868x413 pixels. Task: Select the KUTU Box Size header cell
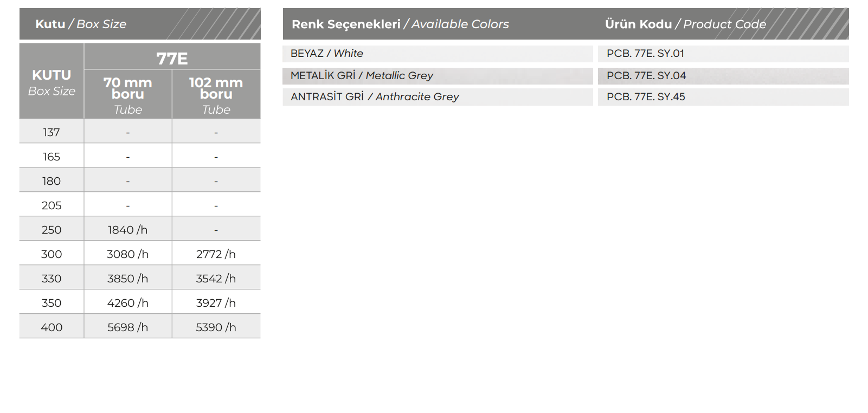tap(52, 82)
